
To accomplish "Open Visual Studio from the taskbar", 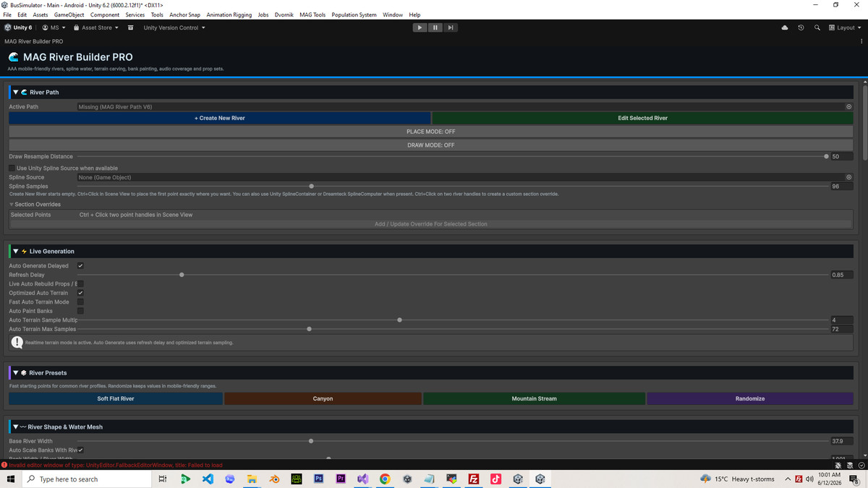I will pos(362,479).
